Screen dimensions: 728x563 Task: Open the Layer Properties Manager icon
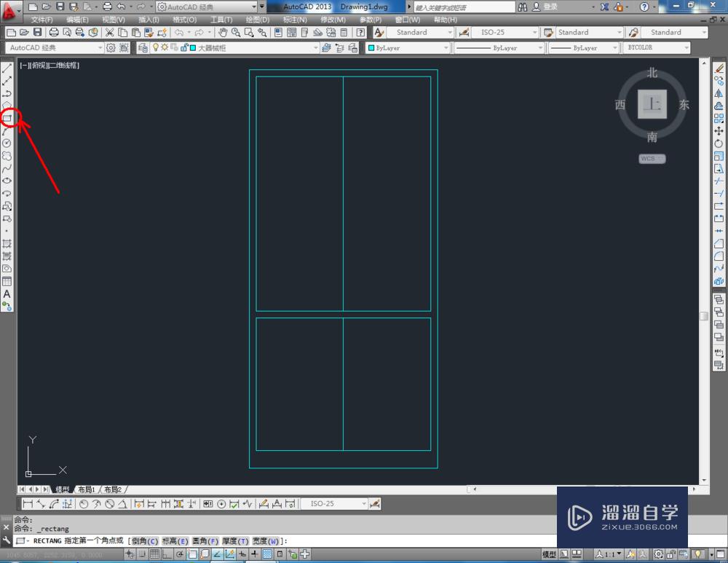pyautogui.click(x=143, y=47)
